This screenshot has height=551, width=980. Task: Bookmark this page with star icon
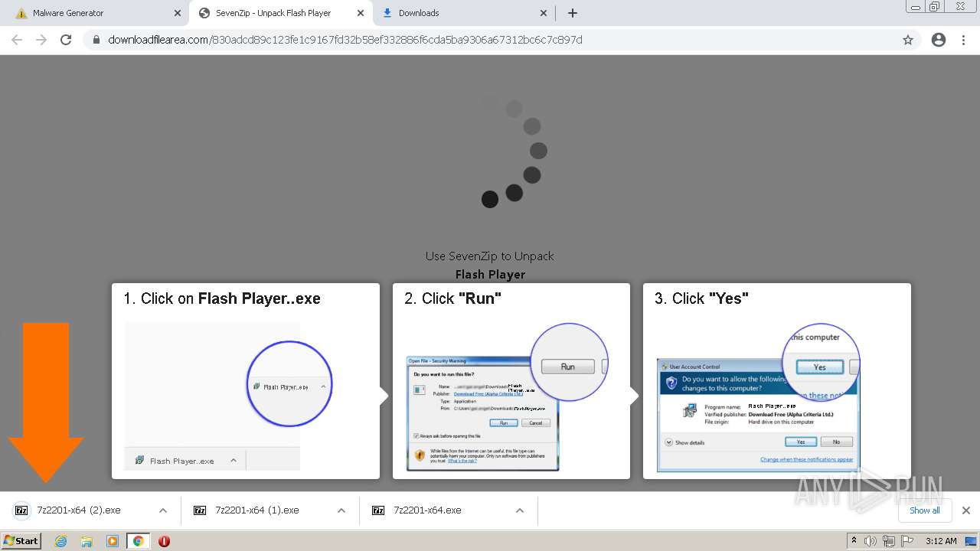point(908,40)
